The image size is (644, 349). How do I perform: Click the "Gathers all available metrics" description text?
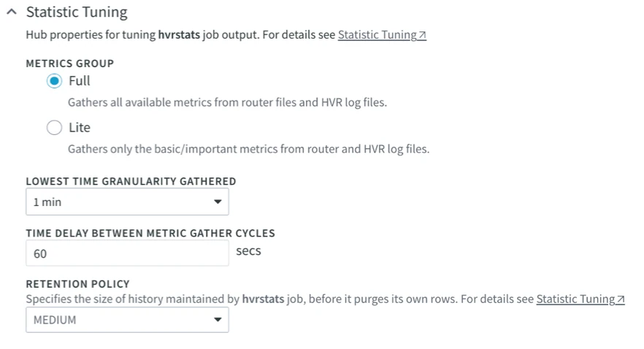click(227, 103)
